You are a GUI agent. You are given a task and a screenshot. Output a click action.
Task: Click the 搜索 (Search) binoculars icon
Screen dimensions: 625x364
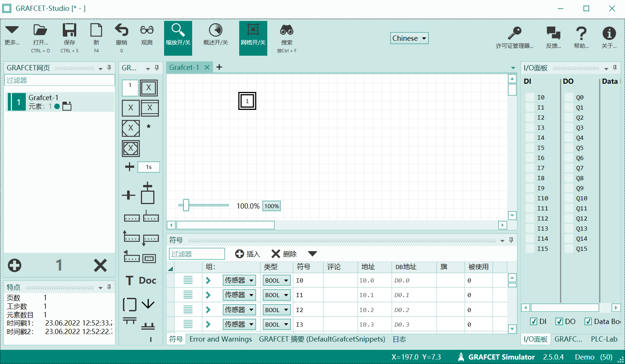point(287,30)
